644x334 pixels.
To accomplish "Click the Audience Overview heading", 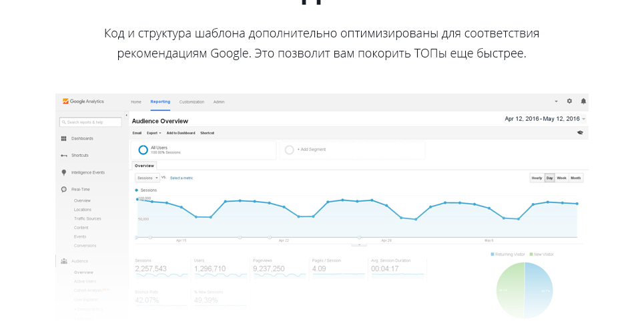I will click(x=159, y=121).
